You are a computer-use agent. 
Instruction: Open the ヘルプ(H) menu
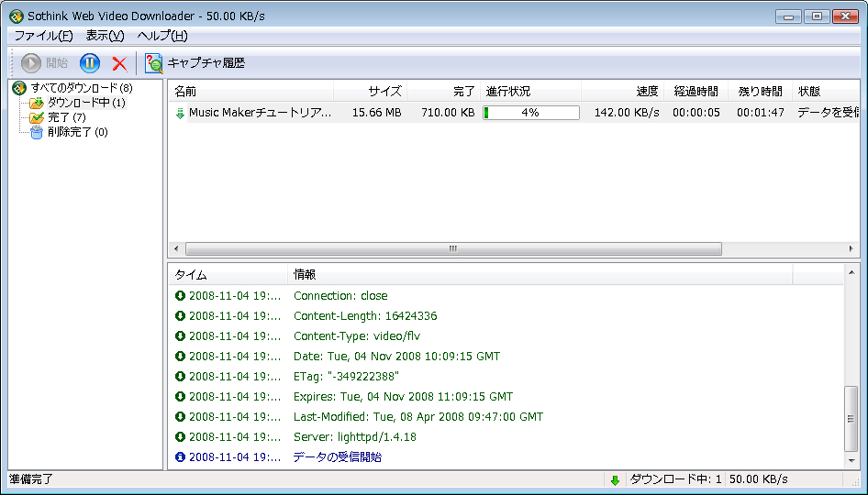tap(162, 36)
